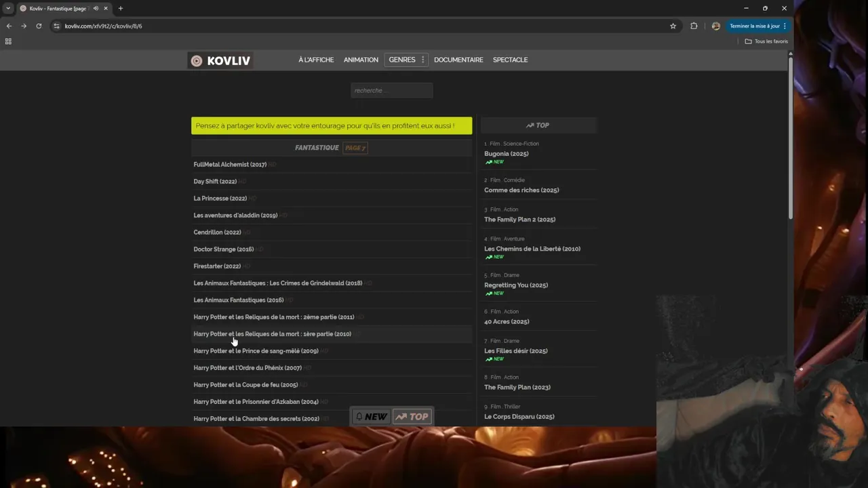Open FullMetal Alchemist (2017)
868x488 pixels.
point(230,165)
